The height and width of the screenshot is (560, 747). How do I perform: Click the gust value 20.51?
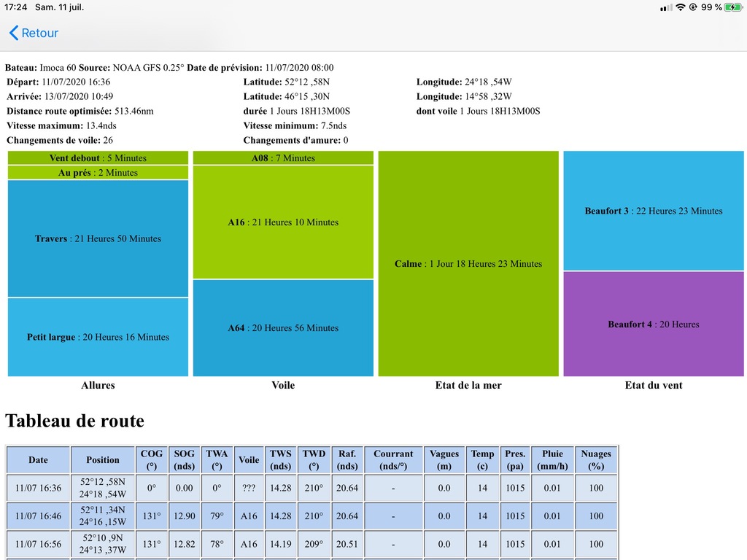pos(347,544)
